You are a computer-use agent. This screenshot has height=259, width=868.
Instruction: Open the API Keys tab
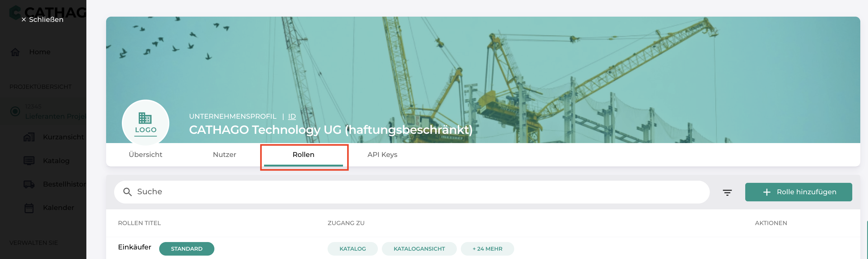pos(382,154)
